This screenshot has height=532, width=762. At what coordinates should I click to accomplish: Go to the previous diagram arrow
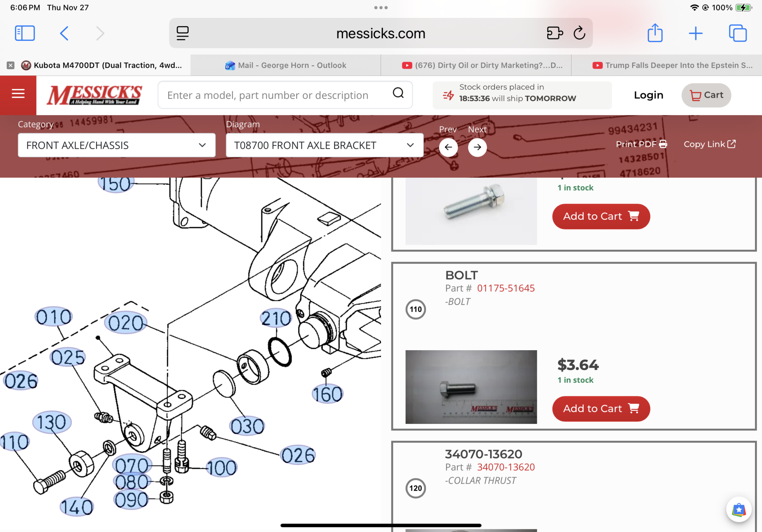(x=448, y=147)
